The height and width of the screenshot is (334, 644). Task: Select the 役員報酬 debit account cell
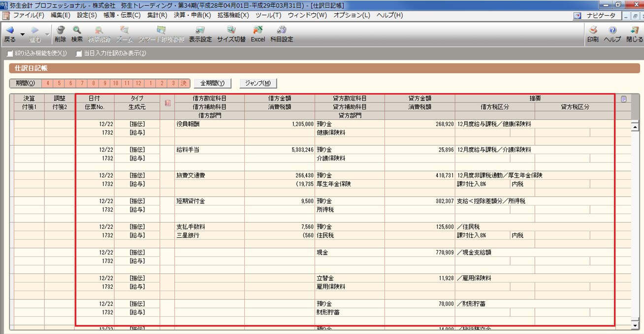[x=209, y=125]
